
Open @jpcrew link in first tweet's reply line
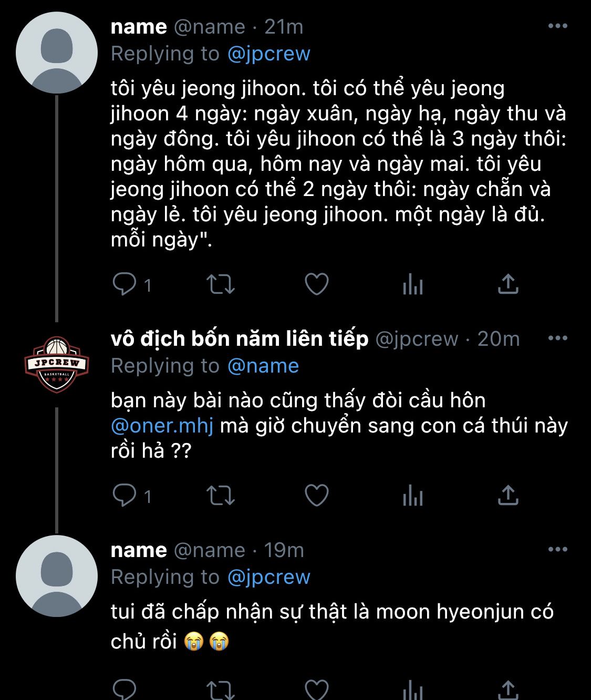pos(268,54)
